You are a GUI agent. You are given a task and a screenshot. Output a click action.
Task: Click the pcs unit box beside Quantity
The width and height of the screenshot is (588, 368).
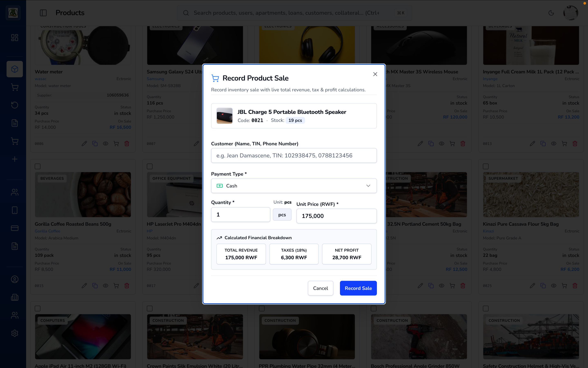[282, 215]
